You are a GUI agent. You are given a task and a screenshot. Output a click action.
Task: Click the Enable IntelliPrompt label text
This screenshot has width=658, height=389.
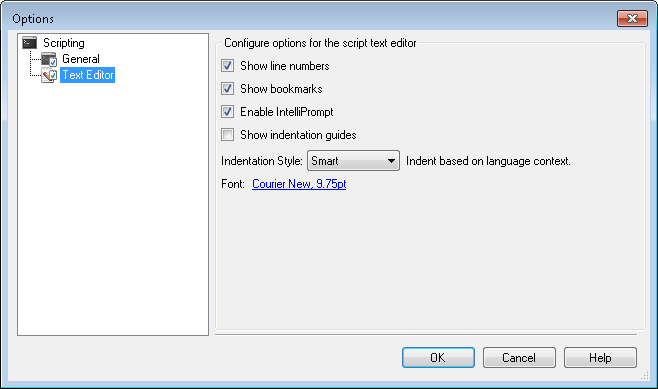pos(287,112)
